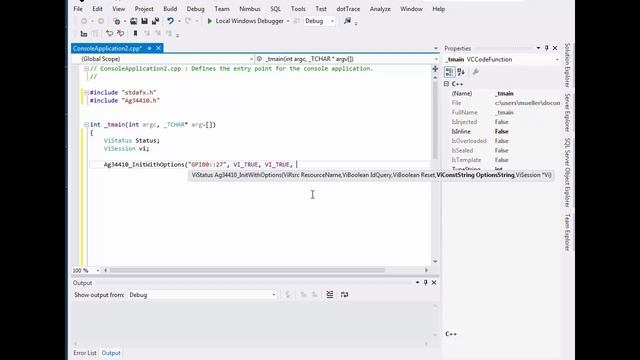This screenshot has width=640, height=360.
Task: Switch to the Error List tab
Action: pyautogui.click(x=85, y=353)
